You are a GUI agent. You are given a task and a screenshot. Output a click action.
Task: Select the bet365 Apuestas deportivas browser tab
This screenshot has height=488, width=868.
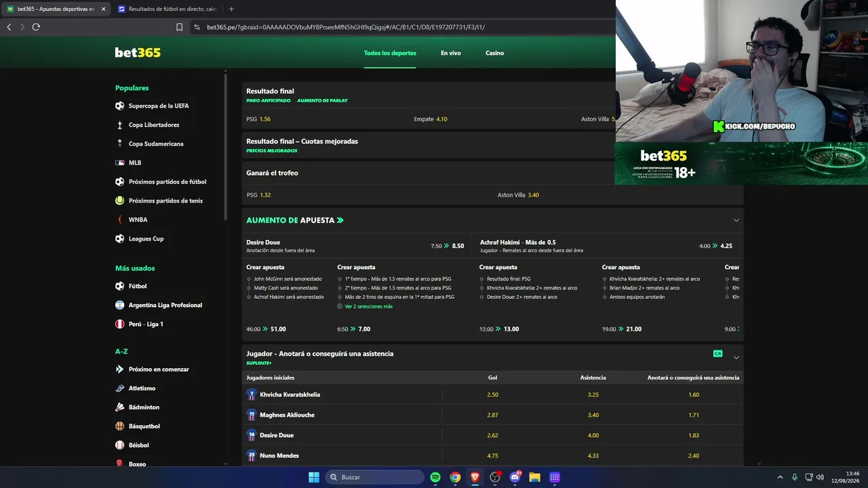tap(56, 9)
